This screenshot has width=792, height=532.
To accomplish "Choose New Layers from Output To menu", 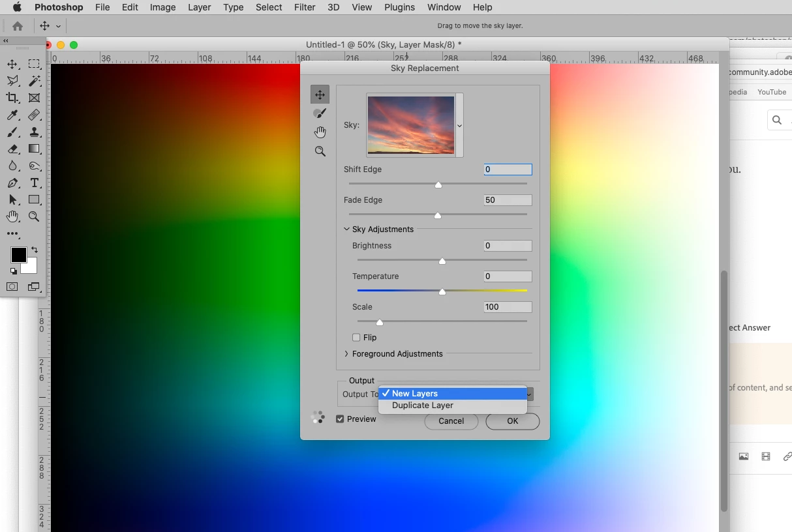I will click(x=453, y=394).
